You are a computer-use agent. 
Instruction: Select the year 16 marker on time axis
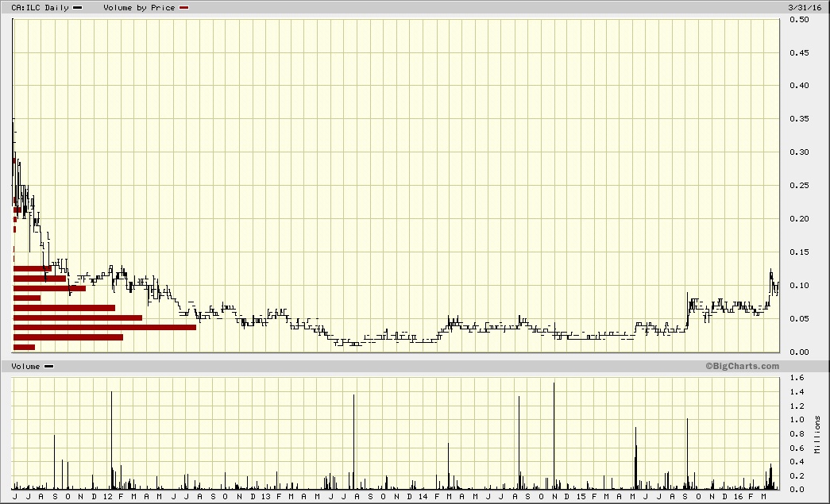point(738,497)
